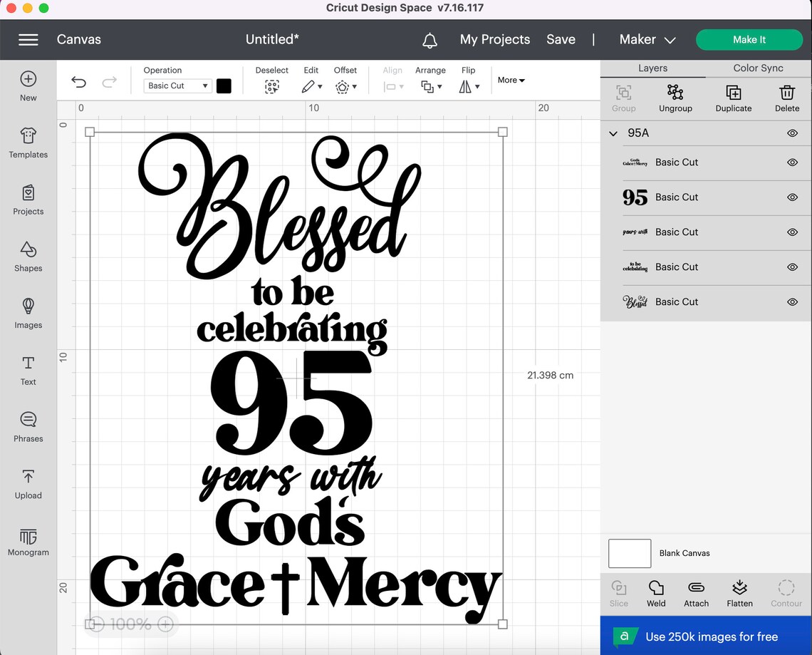Open the Text tool
Viewport: 812px width, 655px height.
(x=28, y=371)
